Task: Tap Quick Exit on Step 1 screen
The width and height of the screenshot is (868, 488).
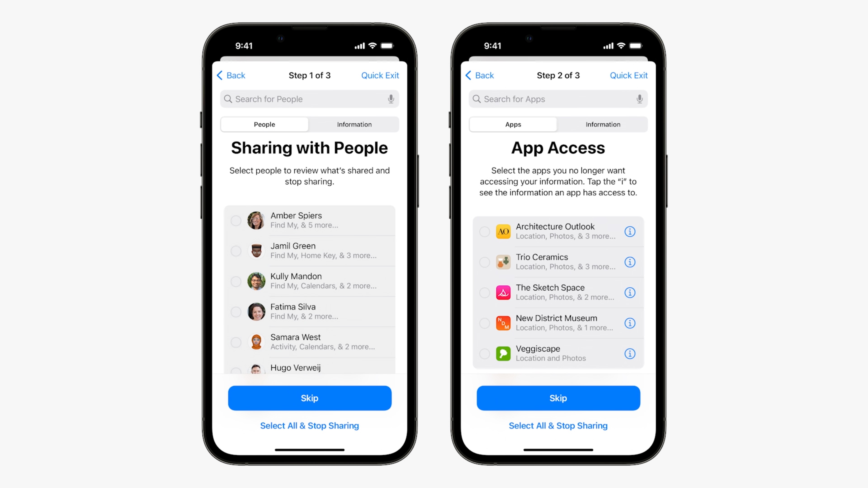Action: pyautogui.click(x=380, y=75)
